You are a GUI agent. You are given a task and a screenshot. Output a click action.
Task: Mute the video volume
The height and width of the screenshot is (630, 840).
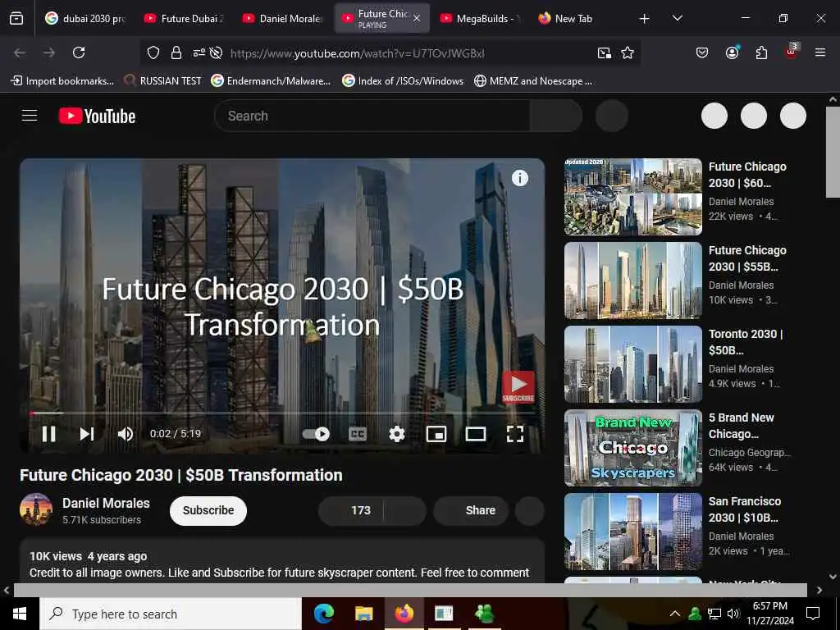click(x=126, y=434)
